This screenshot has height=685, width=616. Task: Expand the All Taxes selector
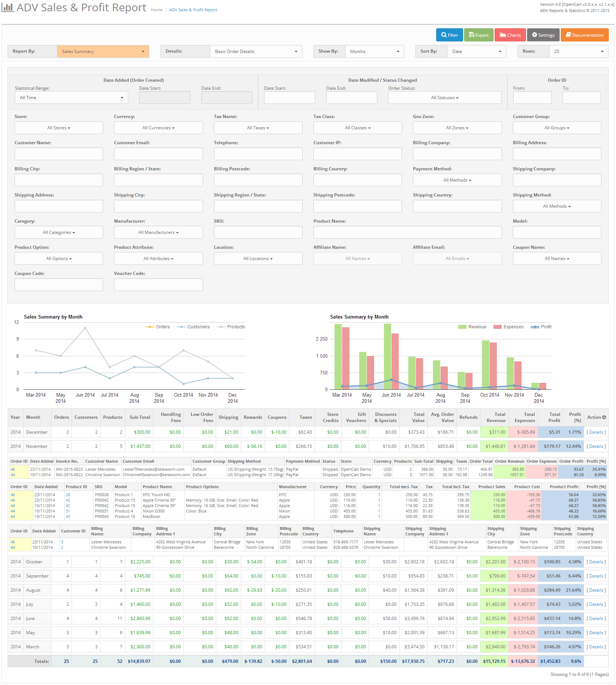point(258,127)
